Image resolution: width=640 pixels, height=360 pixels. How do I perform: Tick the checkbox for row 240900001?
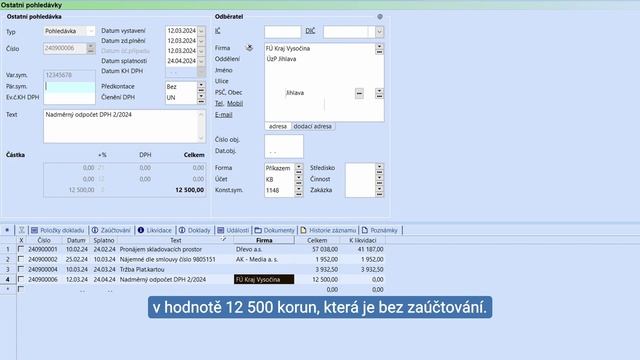point(21,249)
